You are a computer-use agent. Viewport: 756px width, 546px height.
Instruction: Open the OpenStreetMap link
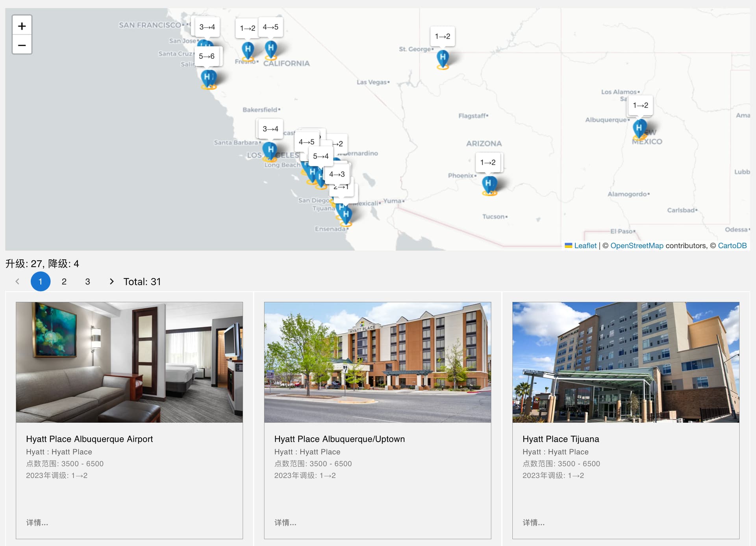(637, 245)
